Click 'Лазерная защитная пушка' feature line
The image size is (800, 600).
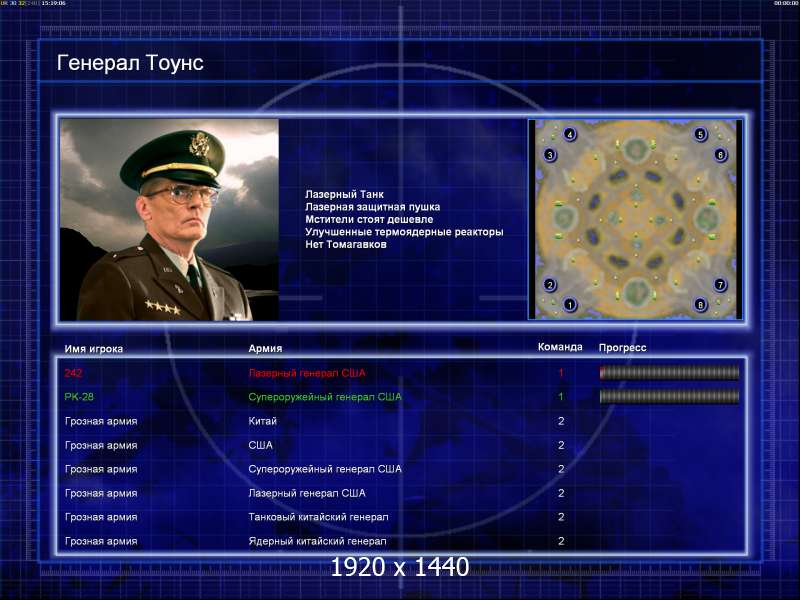pos(372,207)
